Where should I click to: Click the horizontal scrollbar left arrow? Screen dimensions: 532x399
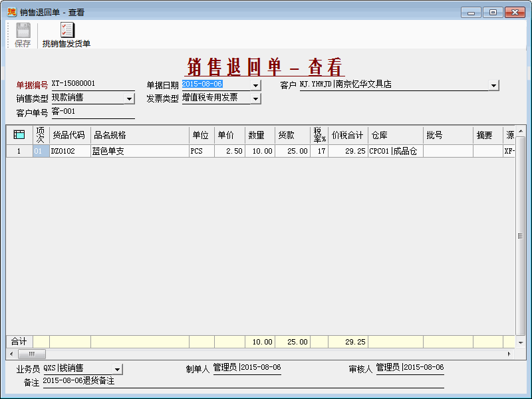click(x=11, y=354)
